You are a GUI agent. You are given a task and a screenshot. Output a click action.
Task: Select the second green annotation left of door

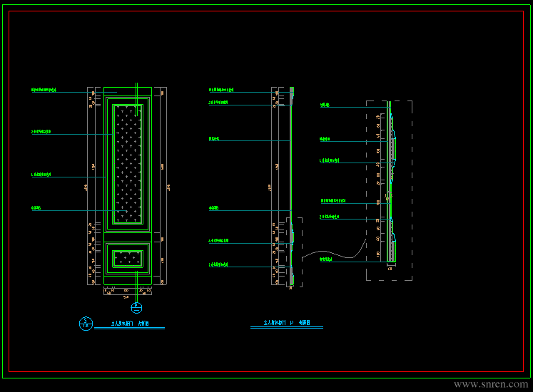(41, 131)
